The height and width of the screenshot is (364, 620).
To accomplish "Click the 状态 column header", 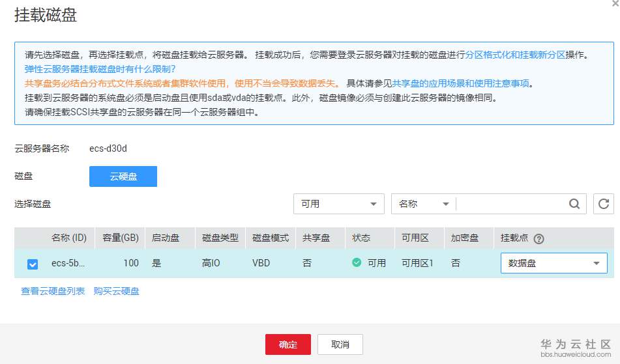I will (361, 238).
